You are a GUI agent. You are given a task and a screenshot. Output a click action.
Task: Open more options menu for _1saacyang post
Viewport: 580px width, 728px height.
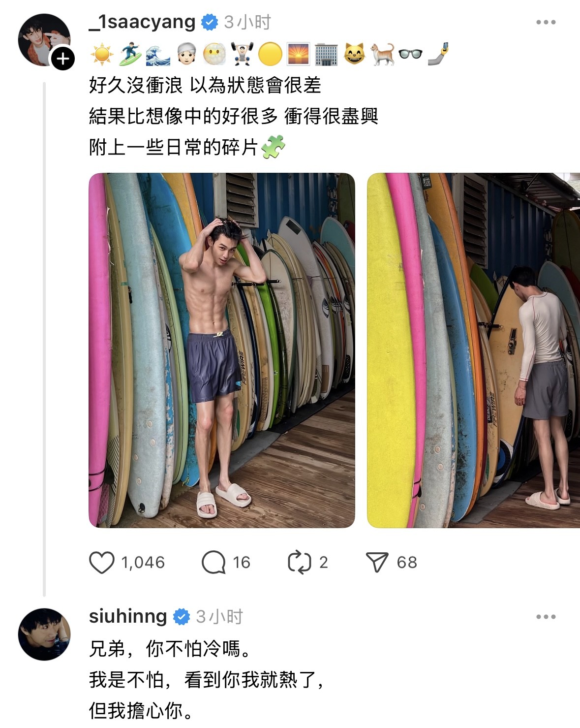pos(546,22)
